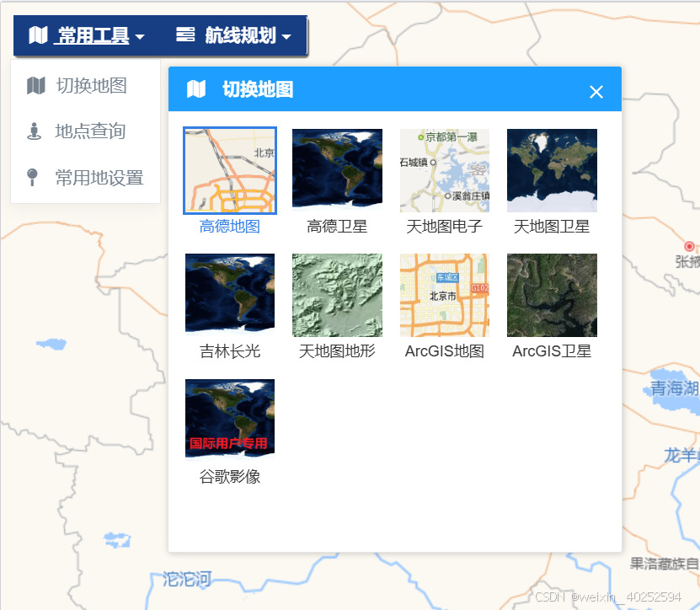The height and width of the screenshot is (610, 700).
Task: Expand the caret arrow next to 常用工具
Action: click(140, 36)
